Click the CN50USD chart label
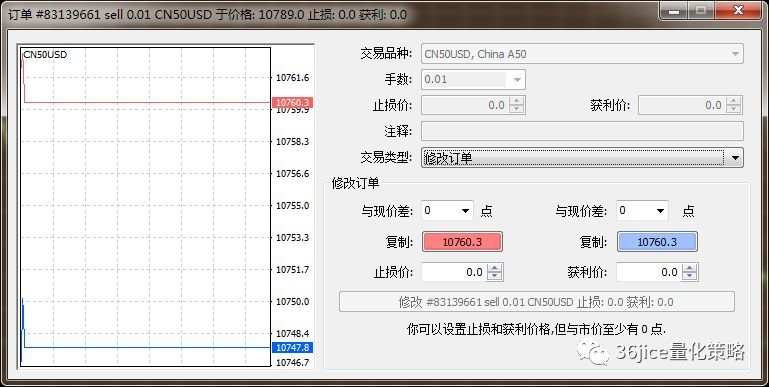Screen dimensions: 769x387 (x=45, y=55)
